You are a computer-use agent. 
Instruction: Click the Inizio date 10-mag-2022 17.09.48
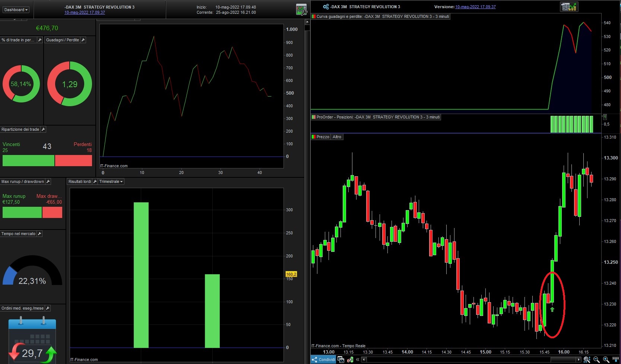(236, 7)
